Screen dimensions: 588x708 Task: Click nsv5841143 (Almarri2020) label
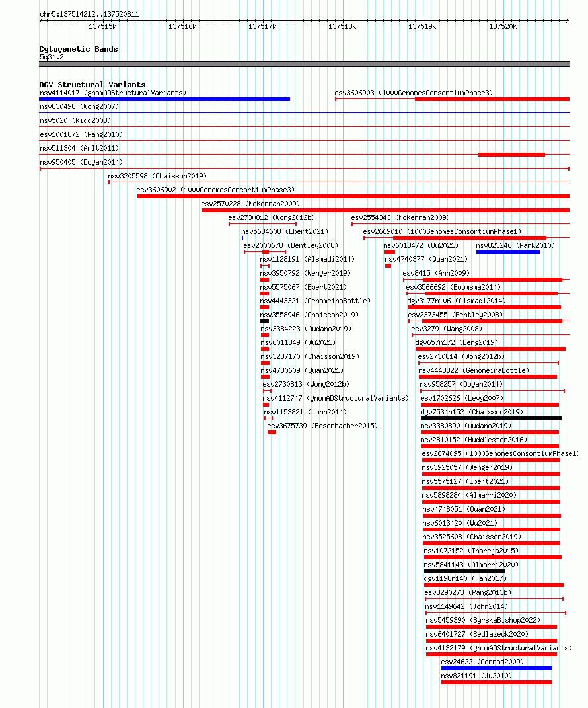pyautogui.click(x=471, y=565)
